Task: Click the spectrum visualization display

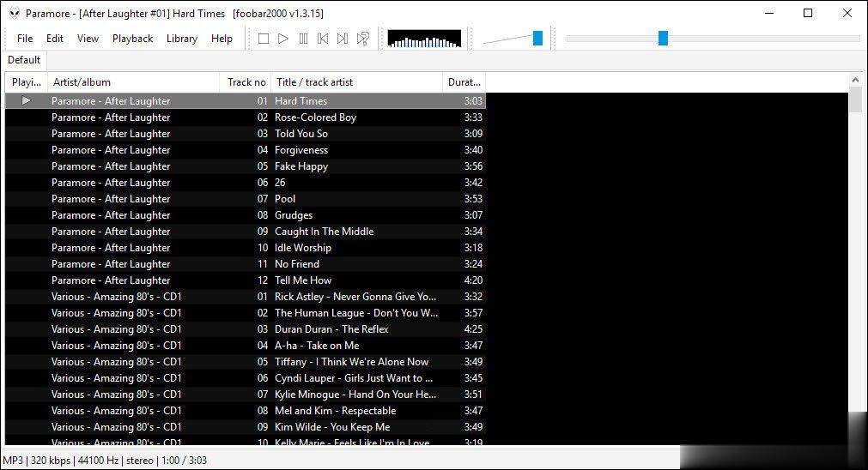Action: [424, 39]
